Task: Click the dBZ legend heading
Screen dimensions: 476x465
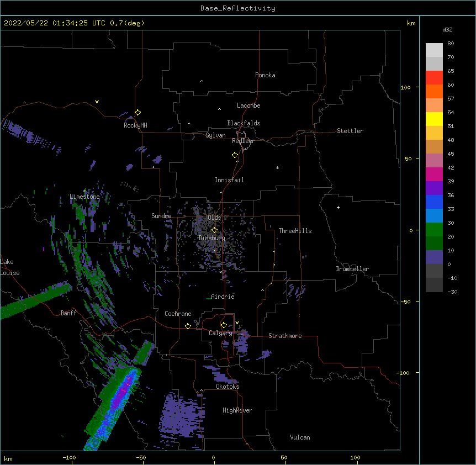Action: coord(447,29)
